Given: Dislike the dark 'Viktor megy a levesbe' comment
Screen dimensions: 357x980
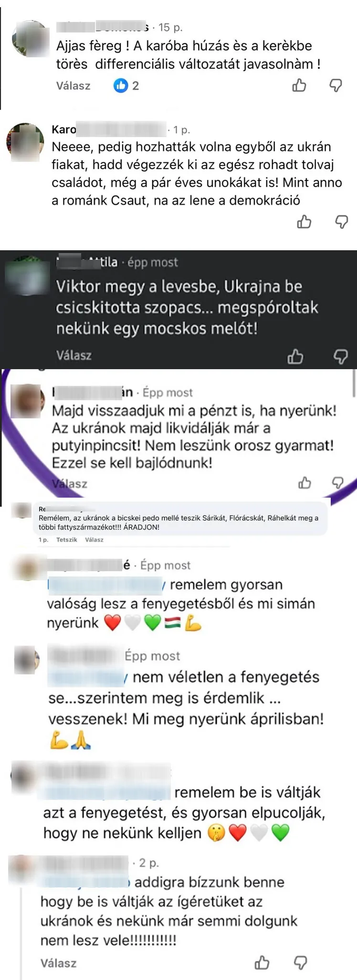Looking at the screenshot, I should click(340, 357).
